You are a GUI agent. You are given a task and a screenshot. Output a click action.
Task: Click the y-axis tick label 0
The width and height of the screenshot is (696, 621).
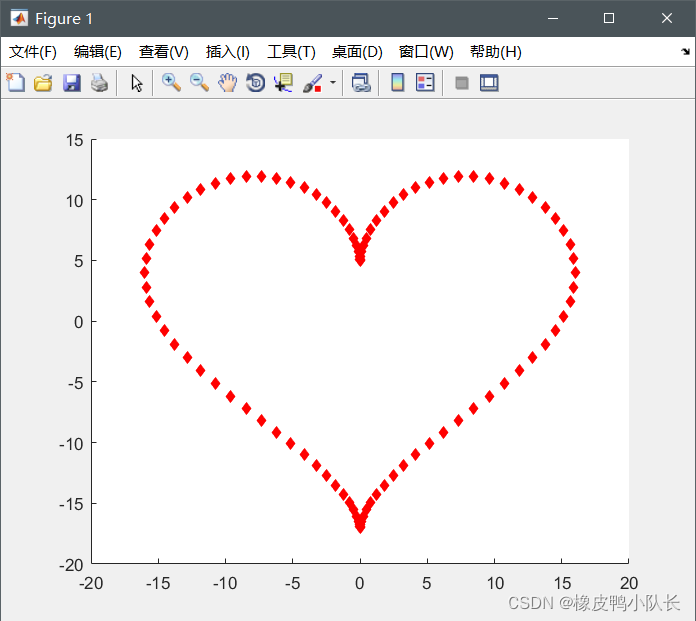pyautogui.click(x=79, y=322)
